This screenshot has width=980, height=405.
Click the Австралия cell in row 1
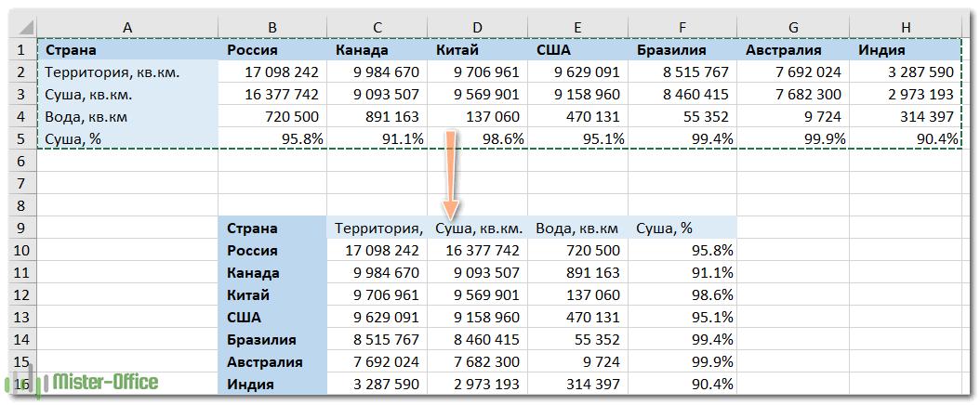[793, 50]
